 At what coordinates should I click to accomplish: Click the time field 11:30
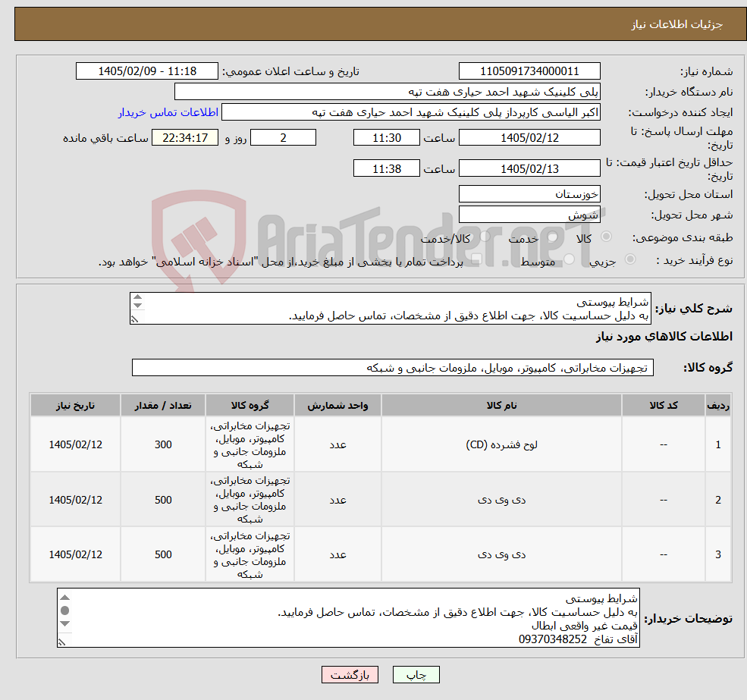click(386, 138)
